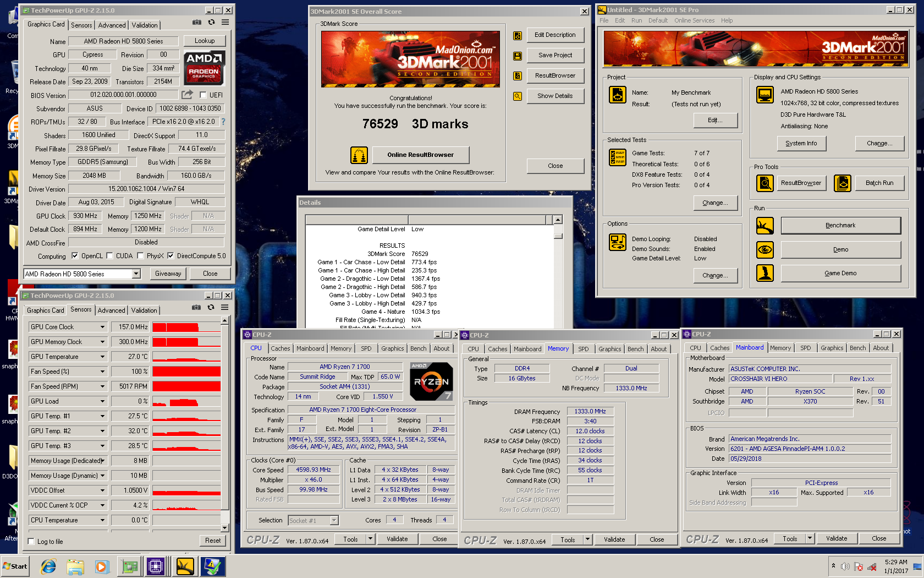
Task: Open the AMD Radeon HD 5800 Series GPU dropdown
Action: pos(136,274)
